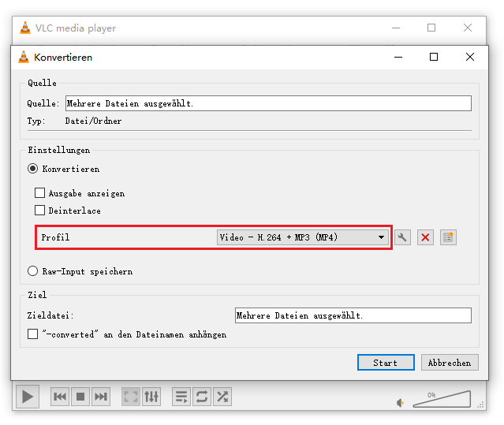This screenshot has width=504, height=425.
Task: Click the Quelle source text field
Action: [x=268, y=103]
